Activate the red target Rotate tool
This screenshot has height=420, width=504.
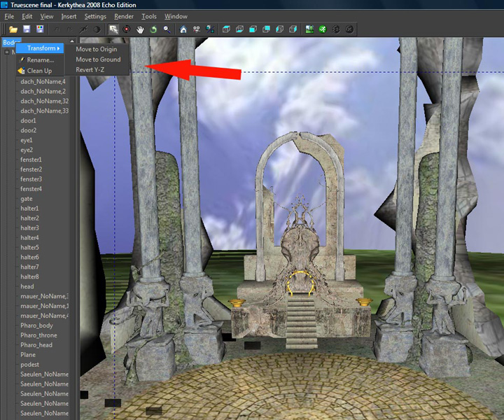(x=127, y=29)
